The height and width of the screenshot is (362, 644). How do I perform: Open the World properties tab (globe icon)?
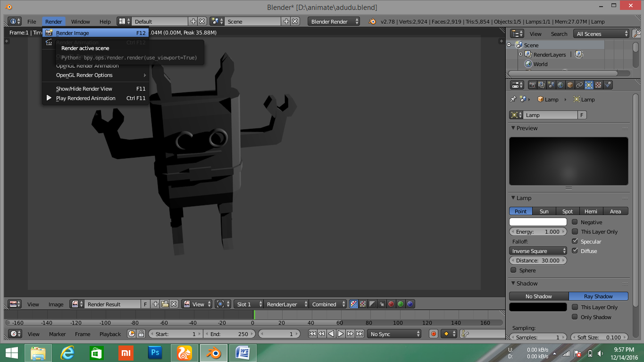(x=560, y=84)
